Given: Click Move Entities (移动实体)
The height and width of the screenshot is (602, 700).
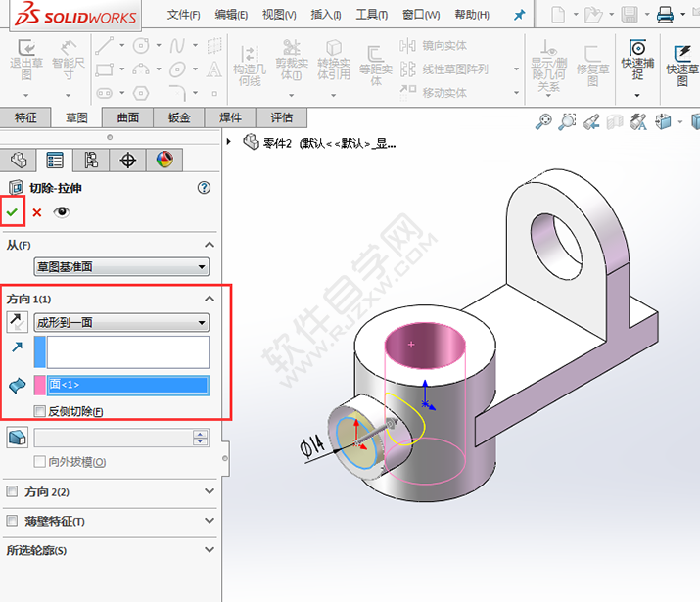Looking at the screenshot, I should [x=433, y=93].
